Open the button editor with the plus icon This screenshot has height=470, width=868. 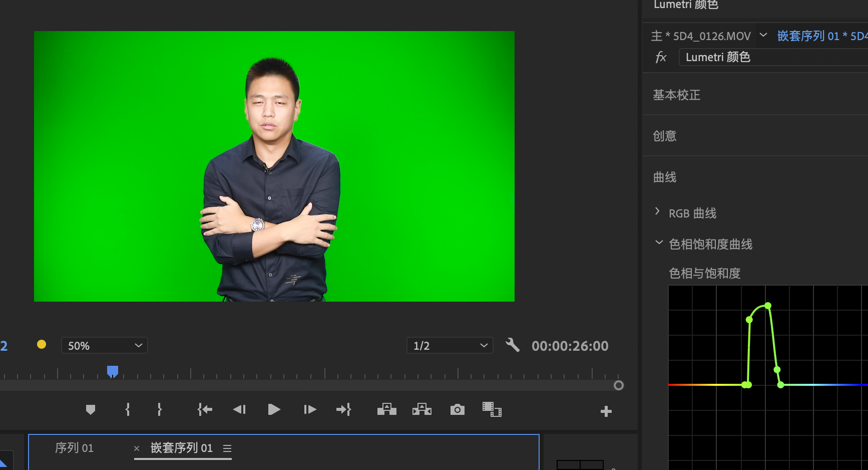[x=606, y=411]
